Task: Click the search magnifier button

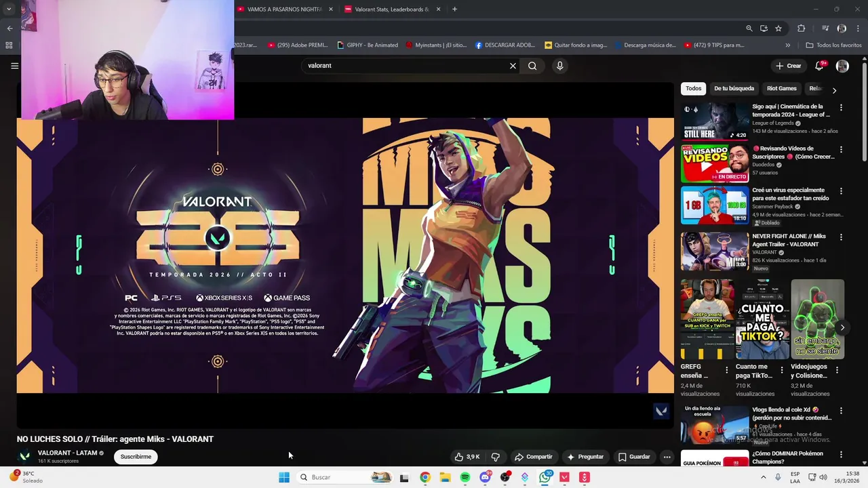Action: [x=532, y=66]
